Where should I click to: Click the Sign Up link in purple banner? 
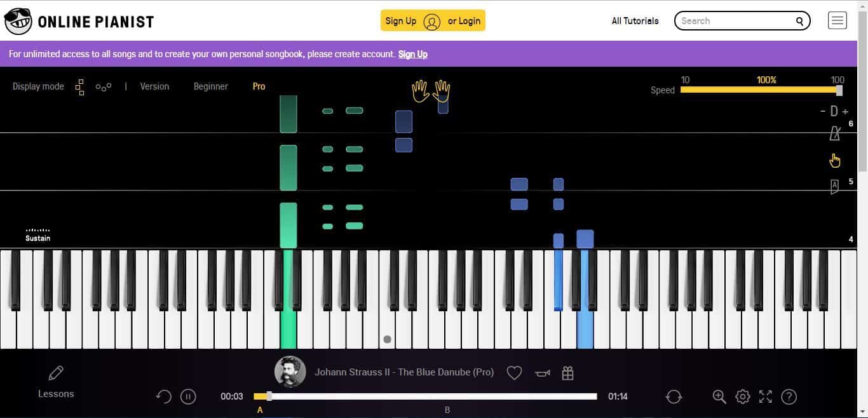coord(413,54)
